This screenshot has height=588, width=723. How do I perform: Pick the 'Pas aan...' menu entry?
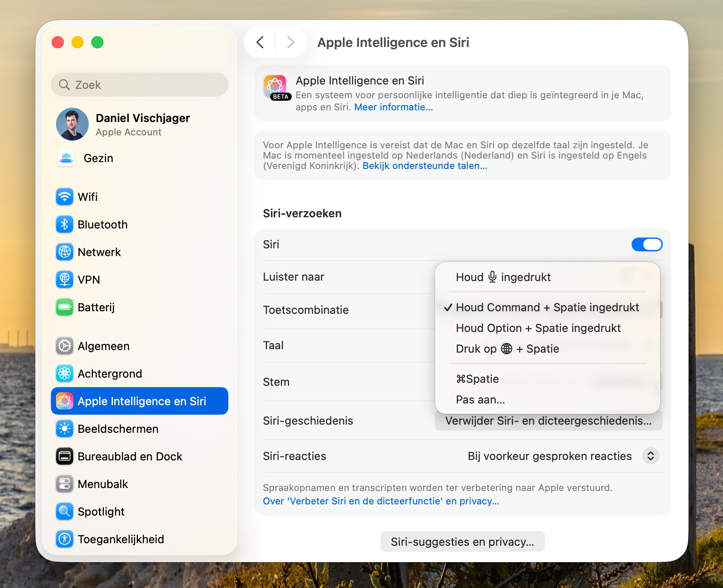pyautogui.click(x=480, y=400)
